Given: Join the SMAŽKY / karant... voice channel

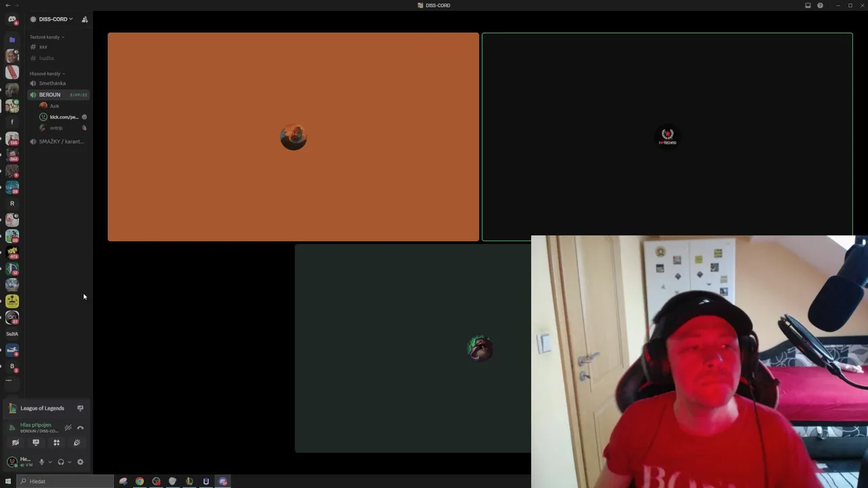Looking at the screenshot, I should 58,142.
